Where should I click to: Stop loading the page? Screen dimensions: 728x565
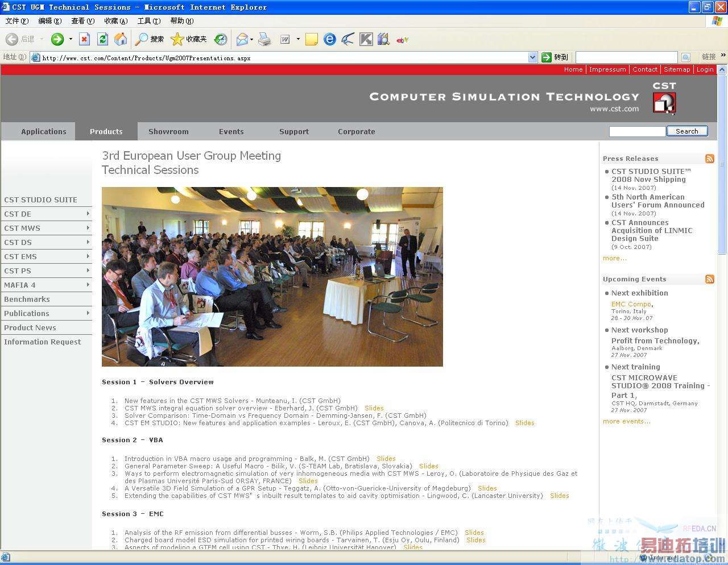click(x=85, y=39)
